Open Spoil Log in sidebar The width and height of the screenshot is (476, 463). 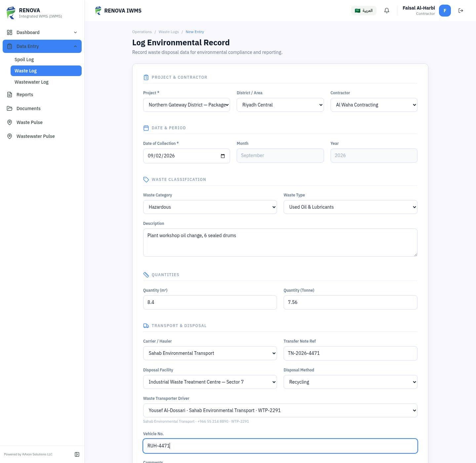(46, 60)
